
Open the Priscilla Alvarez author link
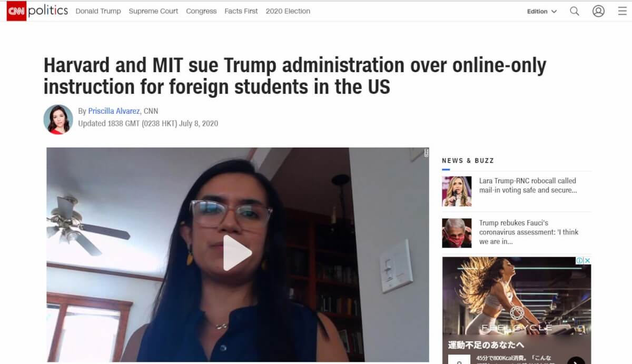coord(114,111)
